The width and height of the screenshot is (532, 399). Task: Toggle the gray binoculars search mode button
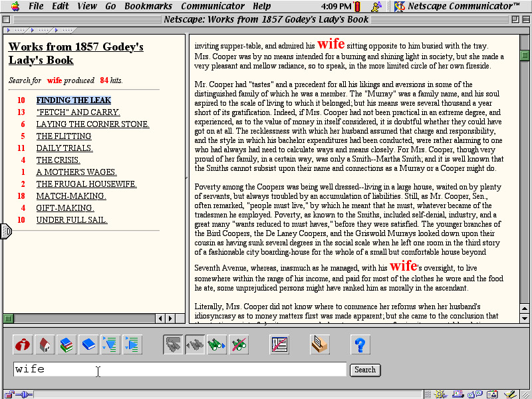(174, 344)
